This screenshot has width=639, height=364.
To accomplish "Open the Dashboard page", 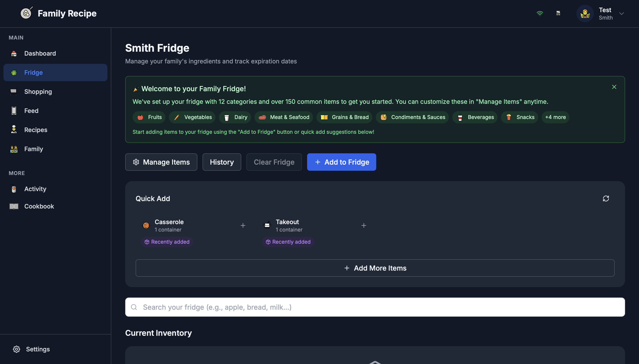I will [x=40, y=53].
